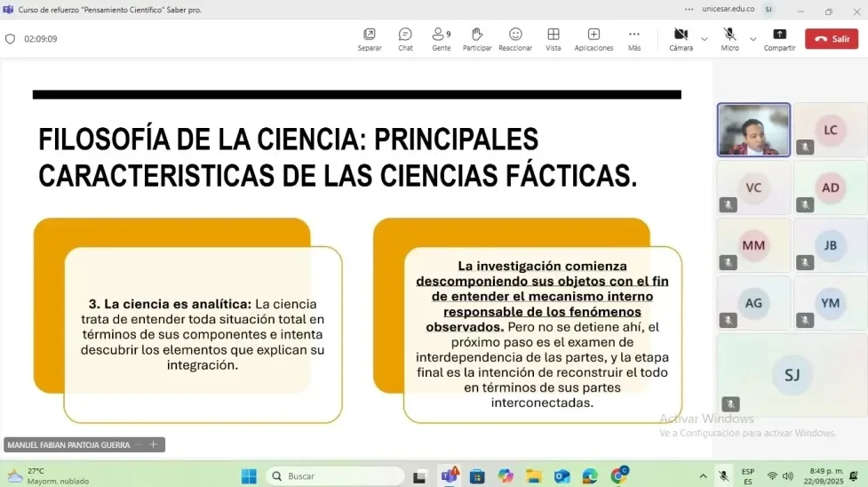
Task: Select participant tile JB
Action: click(x=831, y=245)
